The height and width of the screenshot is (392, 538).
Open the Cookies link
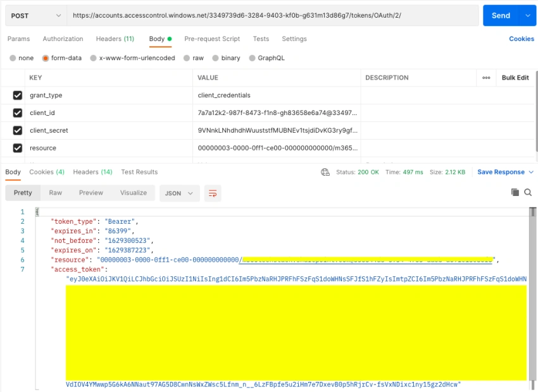pos(522,39)
